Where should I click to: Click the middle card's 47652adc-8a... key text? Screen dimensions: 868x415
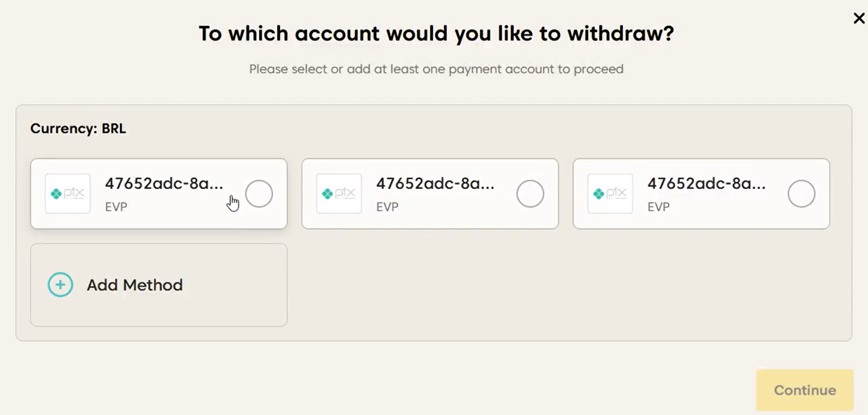click(x=435, y=184)
